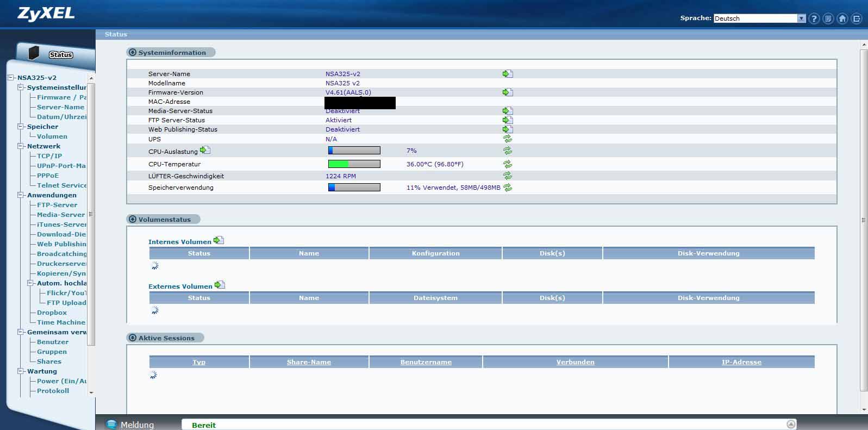
Task: Click the firmware value V4.61(AALS.0)
Action: 348,92
